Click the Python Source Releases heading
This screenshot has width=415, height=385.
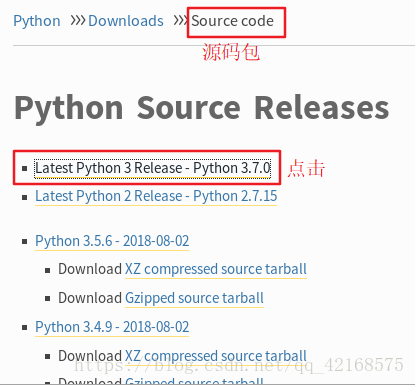tap(202, 108)
